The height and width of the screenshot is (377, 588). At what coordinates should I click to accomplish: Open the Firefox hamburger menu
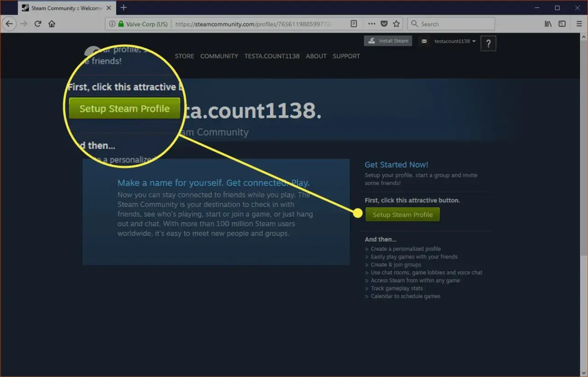579,24
